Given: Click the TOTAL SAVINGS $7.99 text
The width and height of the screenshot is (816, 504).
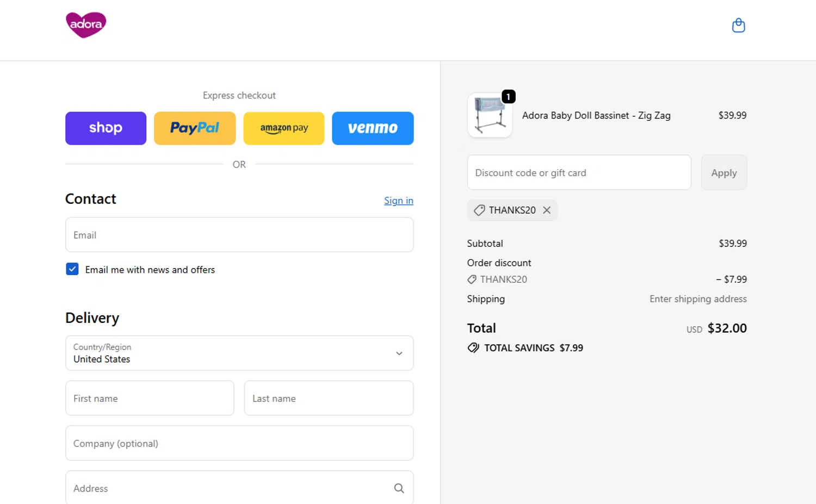Looking at the screenshot, I should pyautogui.click(x=534, y=348).
